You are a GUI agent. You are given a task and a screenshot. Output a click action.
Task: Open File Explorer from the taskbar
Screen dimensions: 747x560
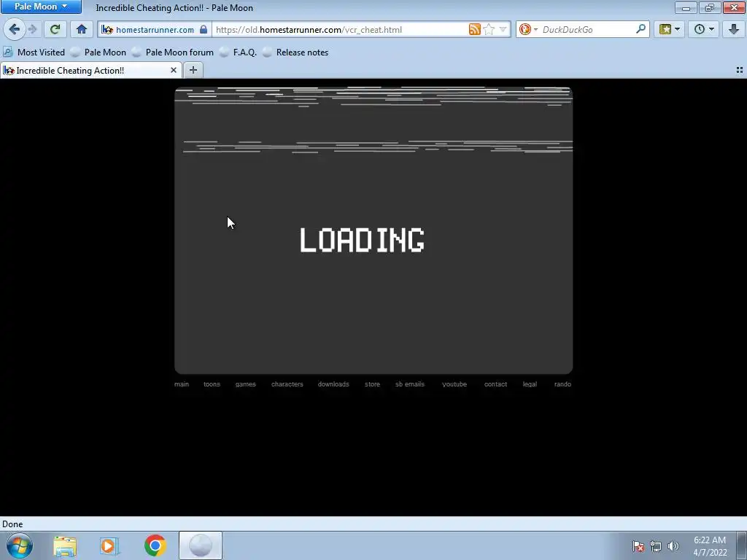click(x=65, y=546)
